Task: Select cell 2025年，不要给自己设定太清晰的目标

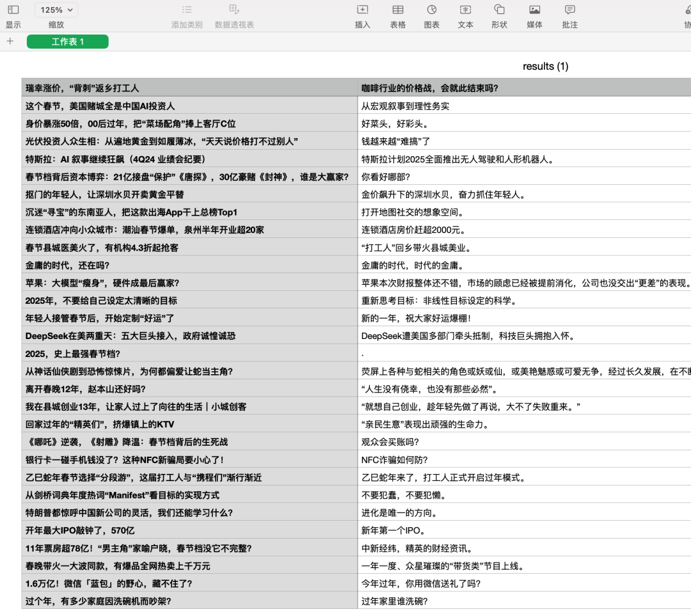Action: pos(189,301)
